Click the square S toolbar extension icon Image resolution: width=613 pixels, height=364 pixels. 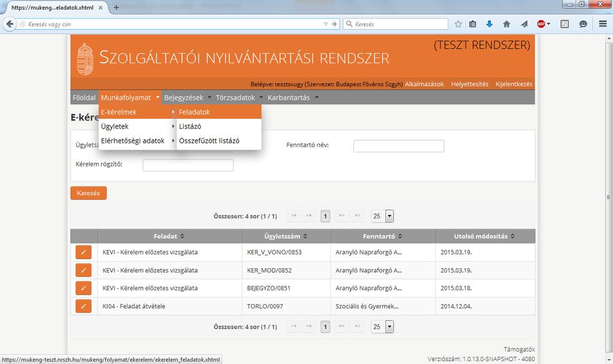pyautogui.click(x=565, y=24)
